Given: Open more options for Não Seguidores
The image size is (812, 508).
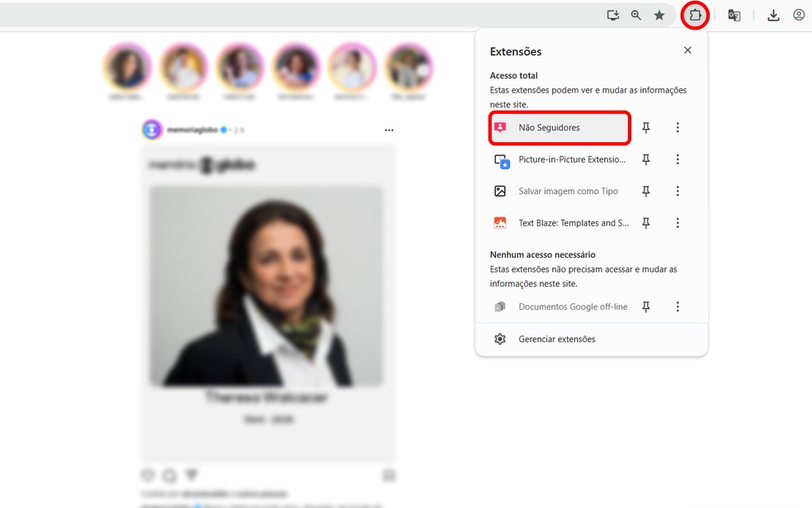Looking at the screenshot, I should tap(677, 127).
